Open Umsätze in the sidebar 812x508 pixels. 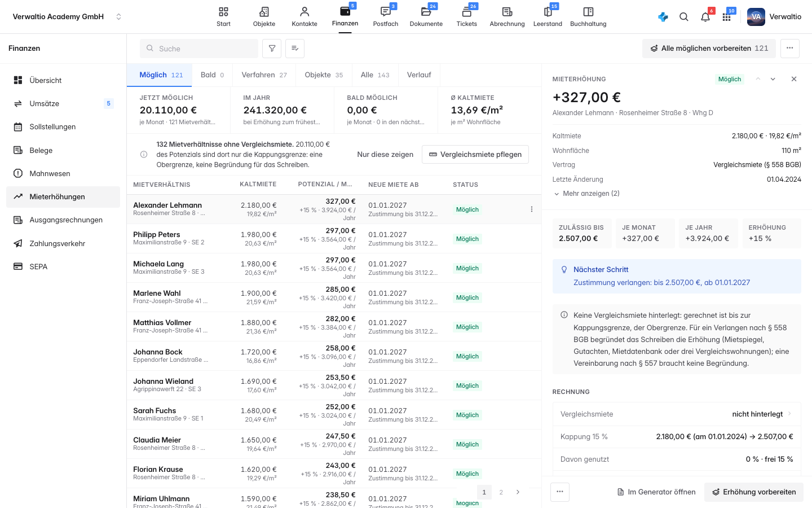(63, 103)
